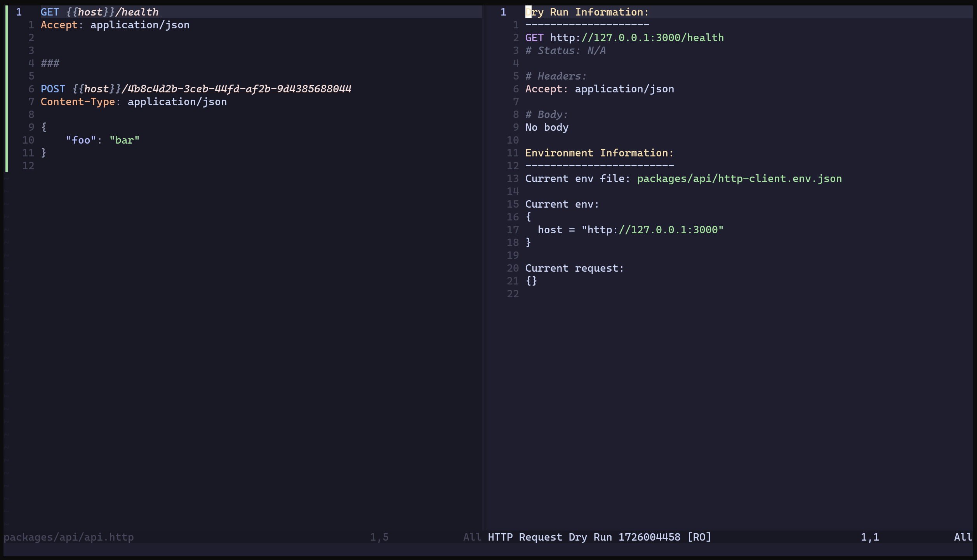Click the "foo" JSON key
The image size is (977, 560).
click(81, 140)
